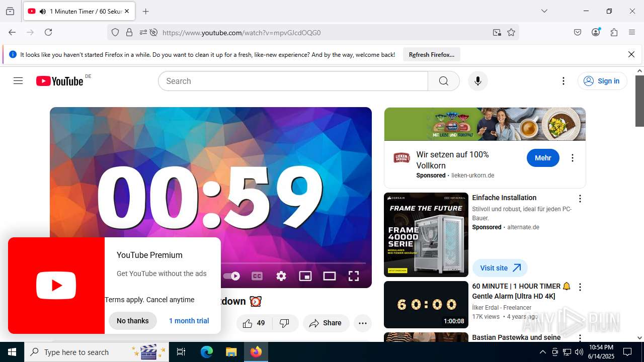Open player settings gear
Viewport: 644px width, 362px height.
tap(281, 276)
